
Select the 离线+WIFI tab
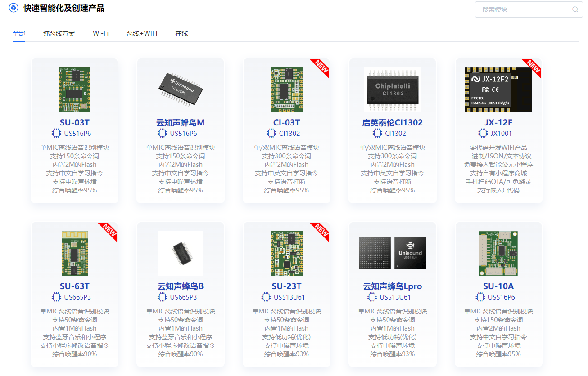point(142,33)
